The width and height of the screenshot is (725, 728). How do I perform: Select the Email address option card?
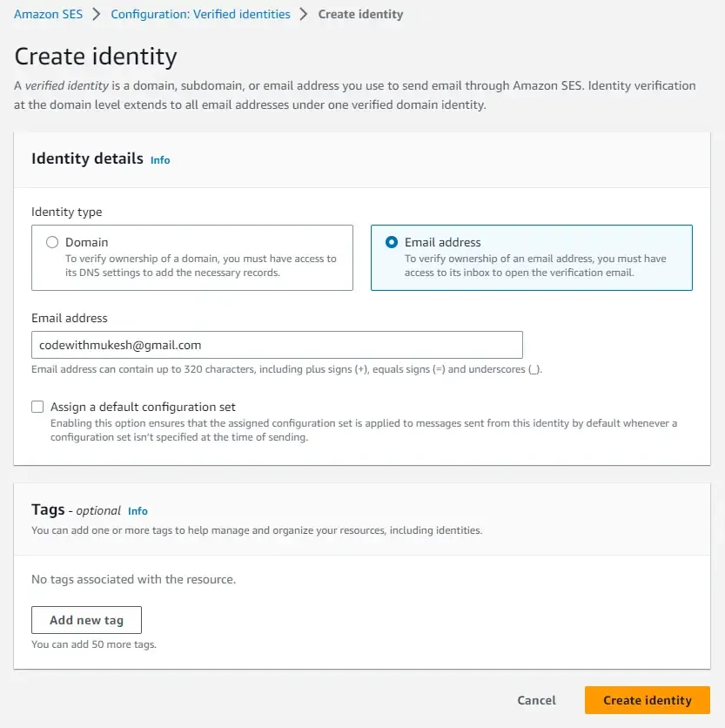pos(530,258)
